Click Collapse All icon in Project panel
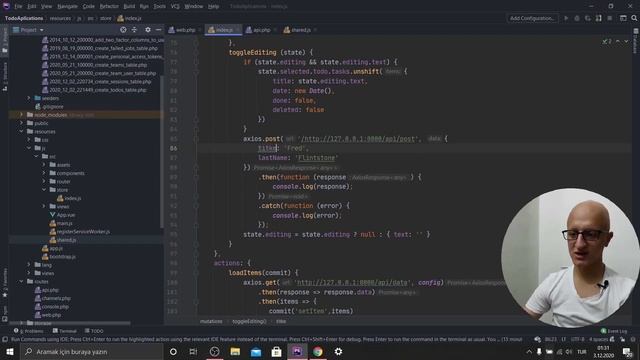This screenshot has height=360, width=640. click(x=134, y=30)
